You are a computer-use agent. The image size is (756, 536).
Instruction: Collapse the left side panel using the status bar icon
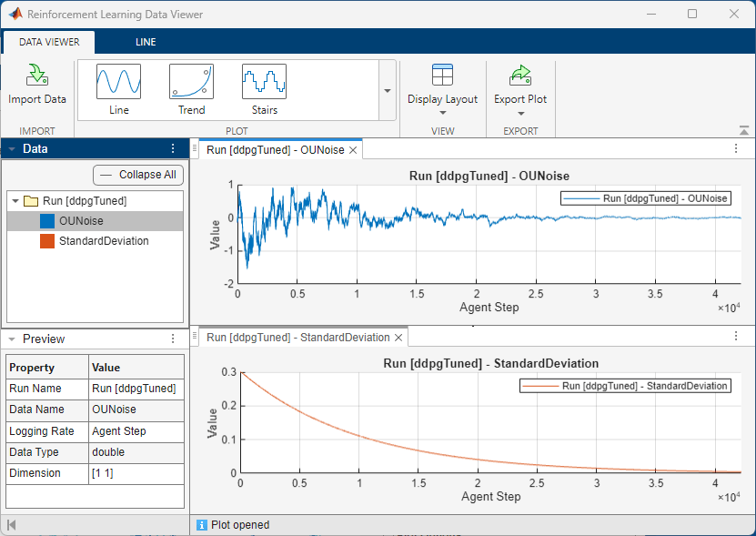(x=11, y=525)
